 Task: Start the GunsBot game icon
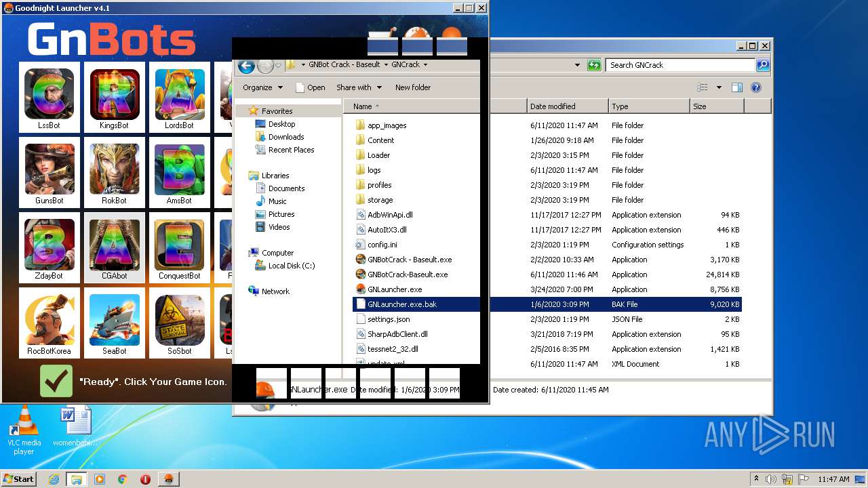[50, 173]
